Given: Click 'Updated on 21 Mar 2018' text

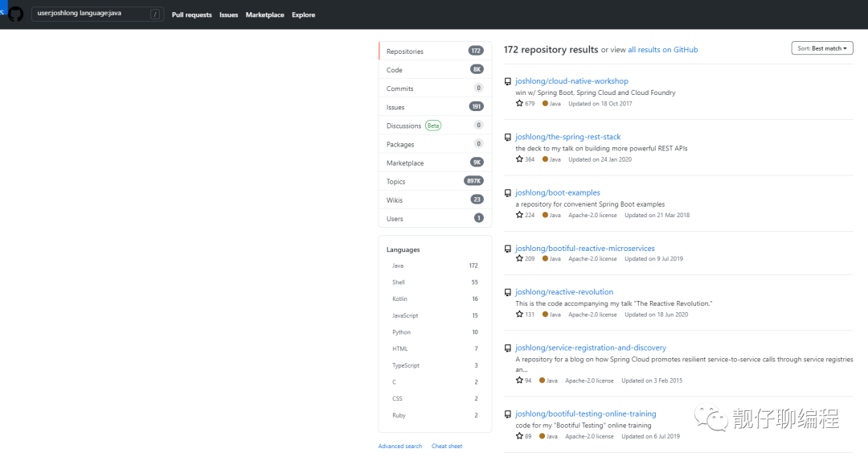Looking at the screenshot, I should tap(657, 216).
